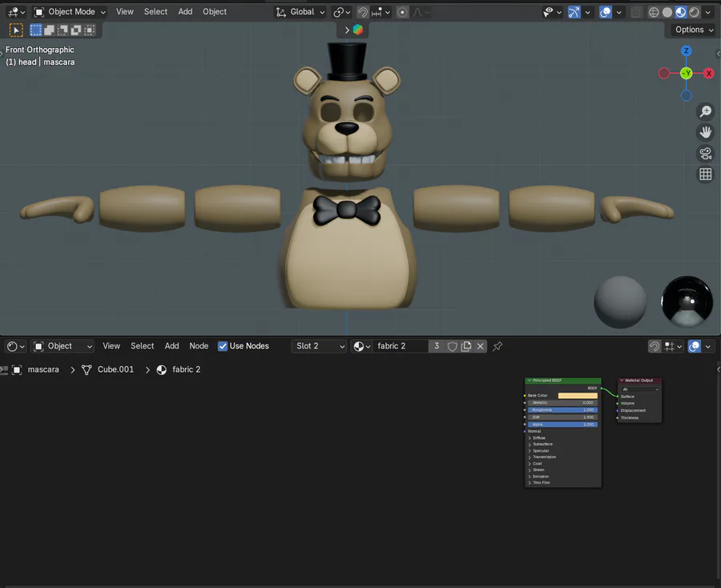Click the rainbow hexagon add-on icon

point(358,30)
